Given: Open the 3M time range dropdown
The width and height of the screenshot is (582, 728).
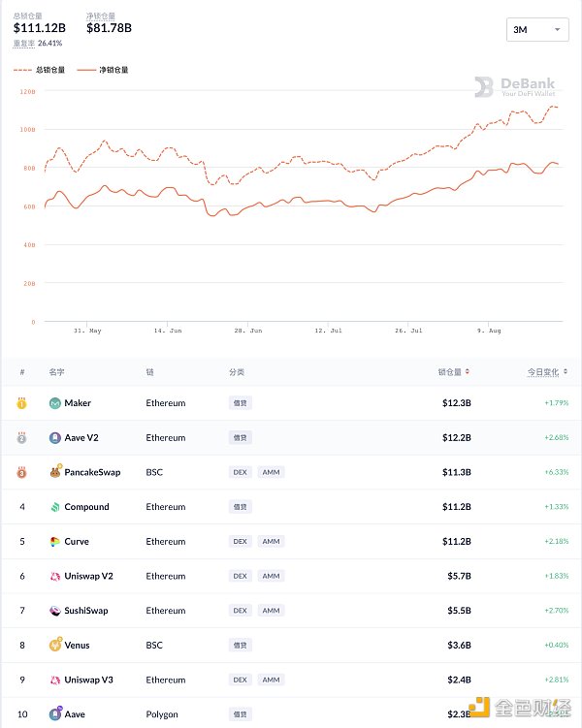Looking at the screenshot, I should coord(537,30).
